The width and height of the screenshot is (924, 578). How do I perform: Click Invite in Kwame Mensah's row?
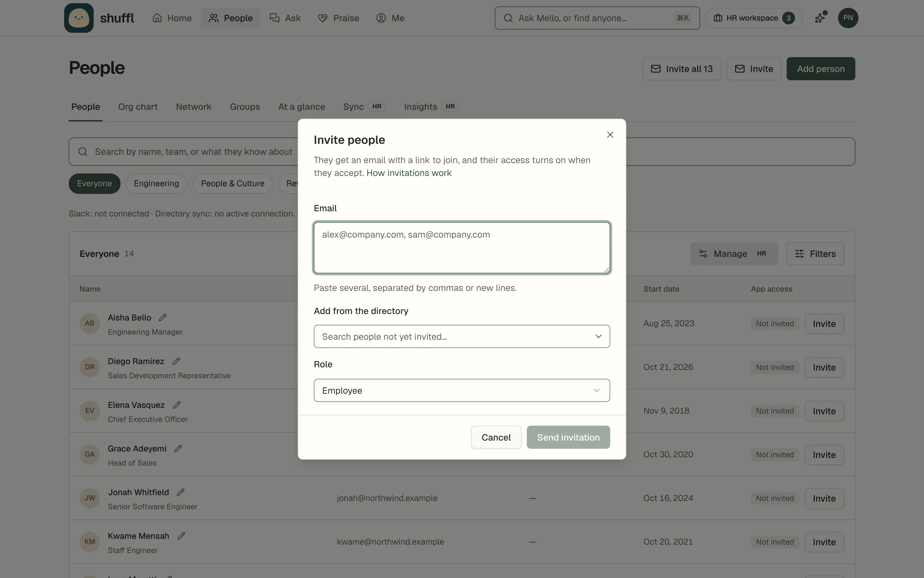click(x=824, y=542)
